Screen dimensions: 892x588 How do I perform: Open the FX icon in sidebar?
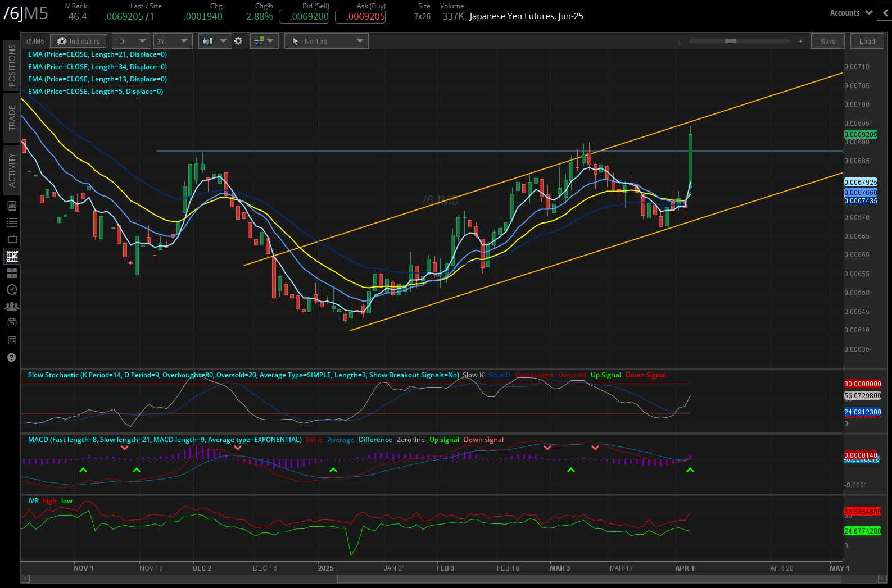pyautogui.click(x=12, y=340)
